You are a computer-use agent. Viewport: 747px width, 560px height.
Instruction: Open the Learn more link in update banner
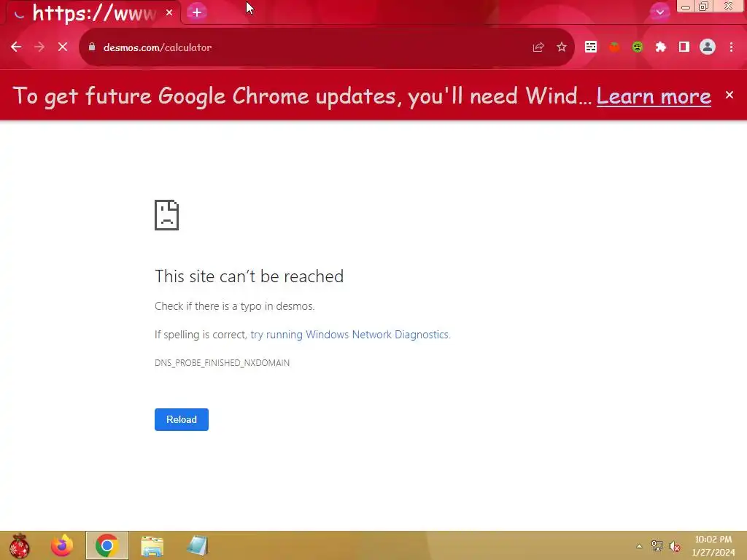654,96
